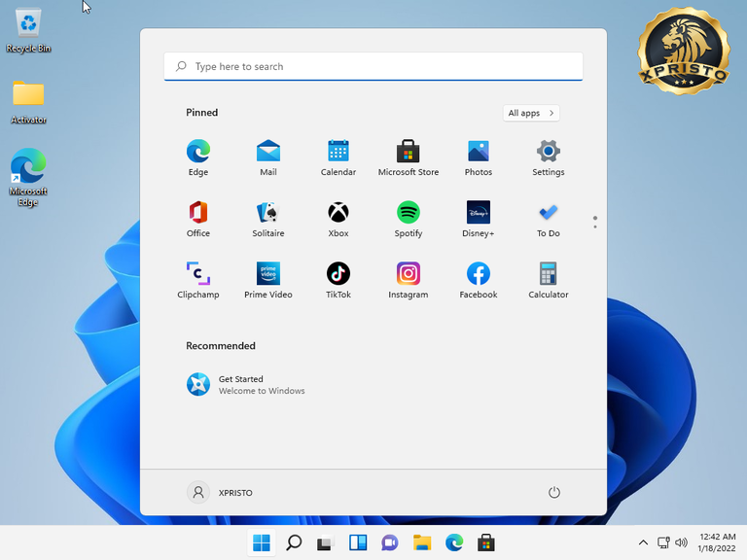Go to next pinned apps page dots
This screenshot has width=747, height=560.
pyautogui.click(x=595, y=223)
